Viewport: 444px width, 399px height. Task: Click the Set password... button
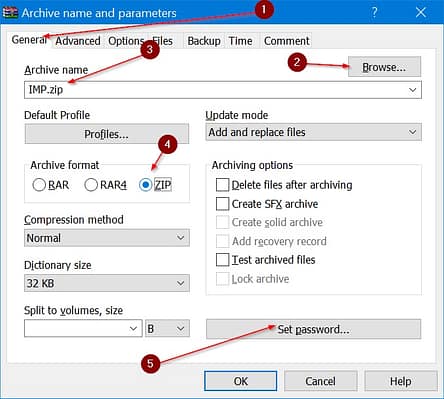pyautogui.click(x=313, y=329)
